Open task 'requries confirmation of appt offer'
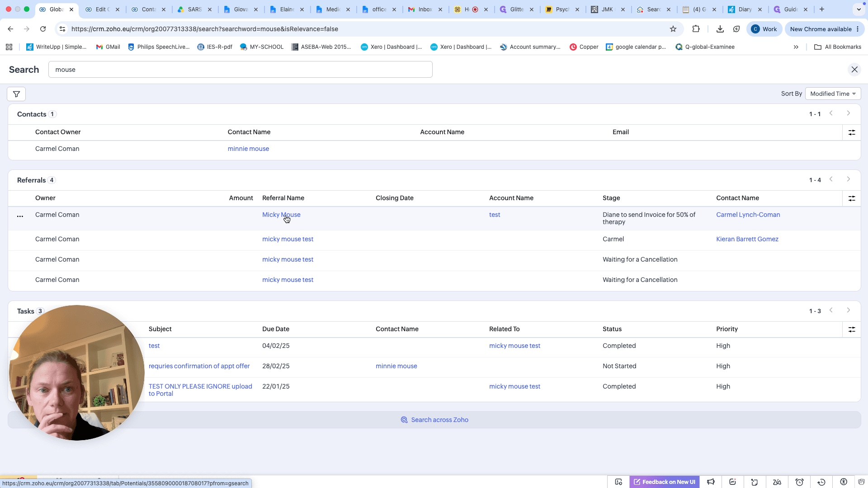The height and width of the screenshot is (488, 868). click(x=199, y=366)
